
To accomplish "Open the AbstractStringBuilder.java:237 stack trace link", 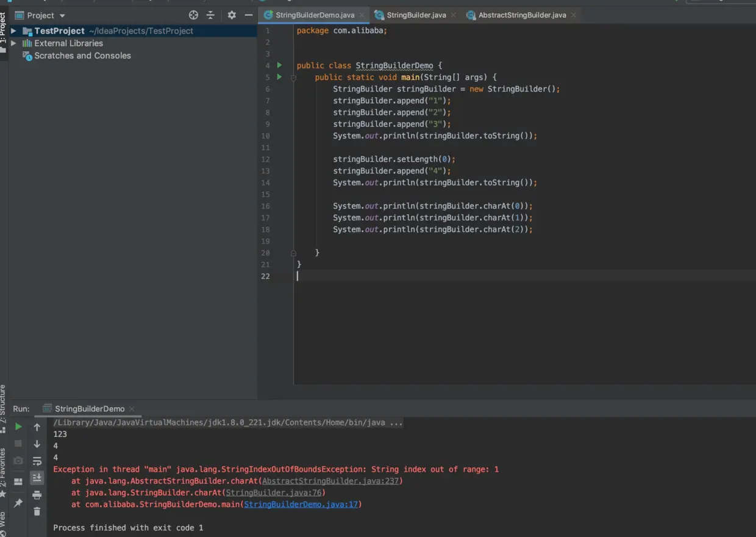I will 331,481.
